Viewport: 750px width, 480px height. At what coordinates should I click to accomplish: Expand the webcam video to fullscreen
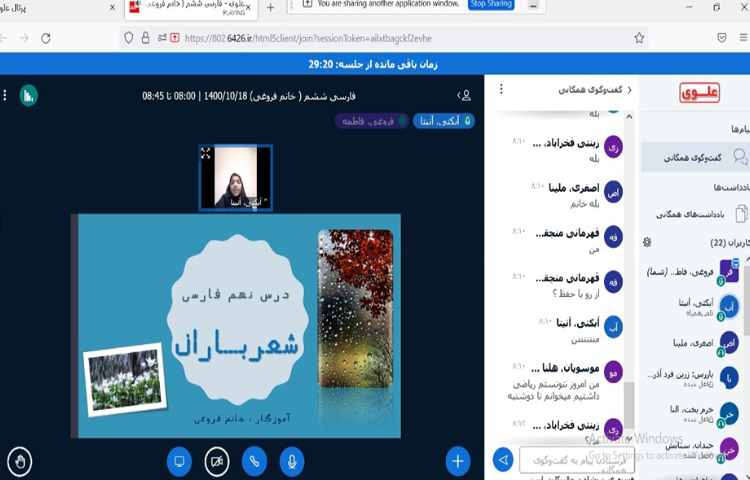click(x=206, y=153)
